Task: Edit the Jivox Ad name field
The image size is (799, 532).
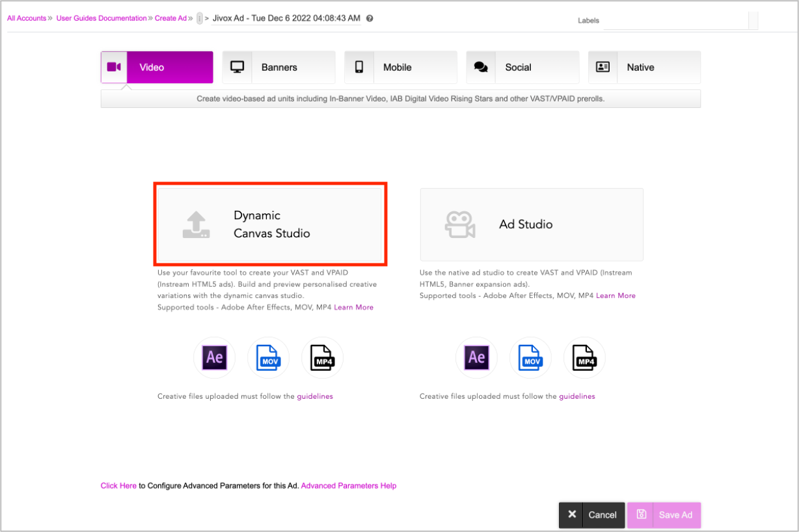Action: pyautogui.click(x=286, y=18)
